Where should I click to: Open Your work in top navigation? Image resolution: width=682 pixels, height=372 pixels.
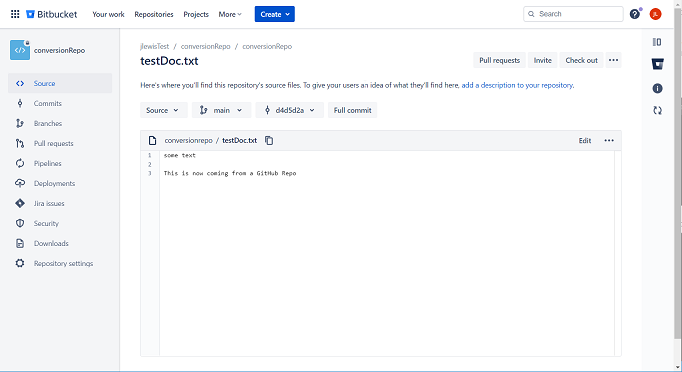(108, 14)
